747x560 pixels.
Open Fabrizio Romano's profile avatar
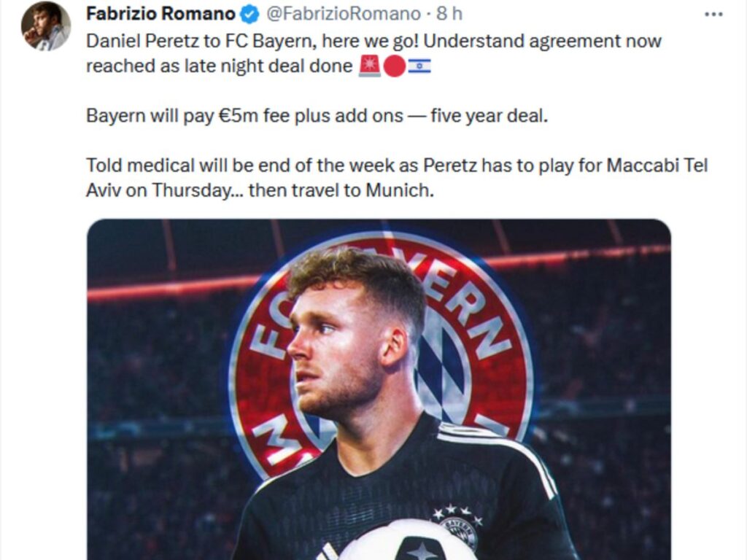point(46,26)
